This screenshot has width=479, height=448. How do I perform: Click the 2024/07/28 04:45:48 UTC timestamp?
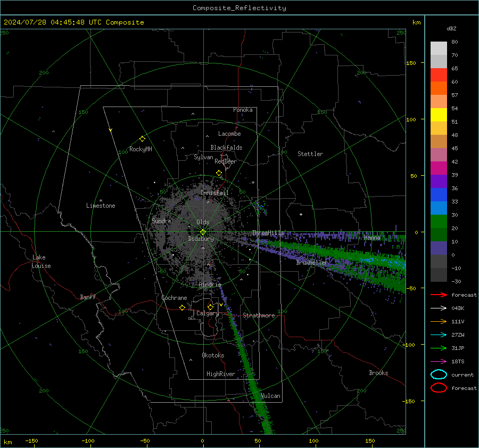tap(53, 22)
